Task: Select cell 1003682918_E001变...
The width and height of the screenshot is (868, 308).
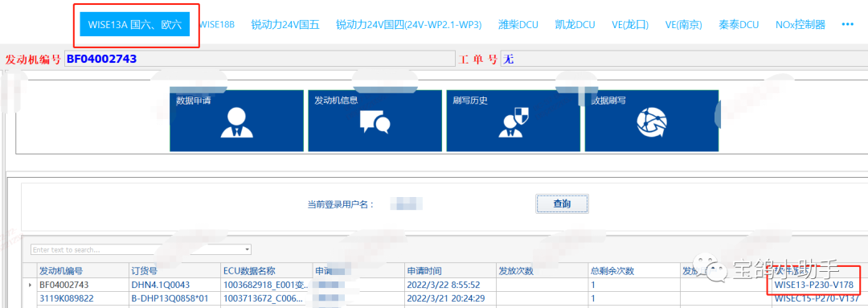Action: 267,285
